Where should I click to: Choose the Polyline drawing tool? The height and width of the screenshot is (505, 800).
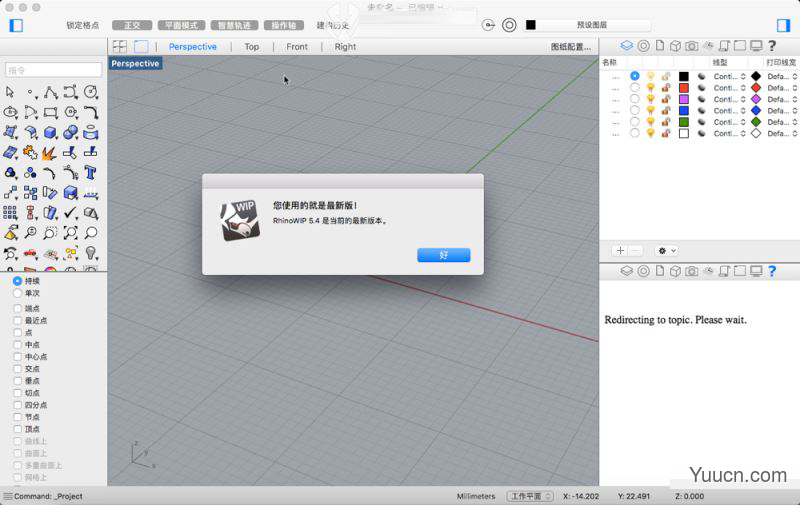[x=51, y=92]
